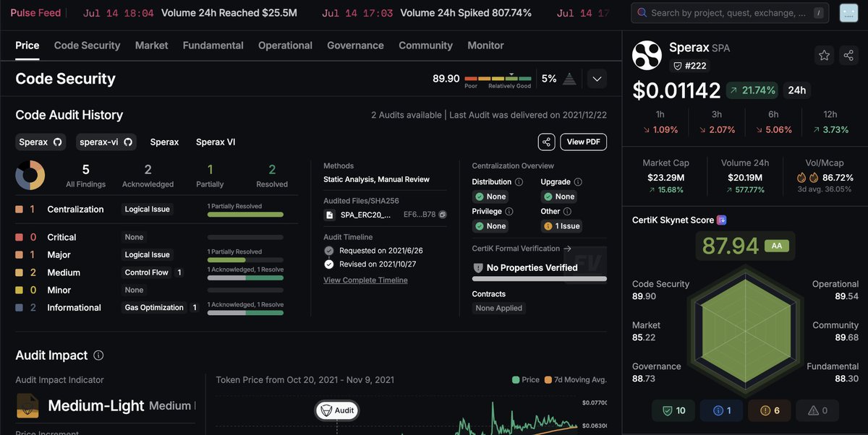
Task: Click the Skynet Score badge icon
Action: point(721,220)
